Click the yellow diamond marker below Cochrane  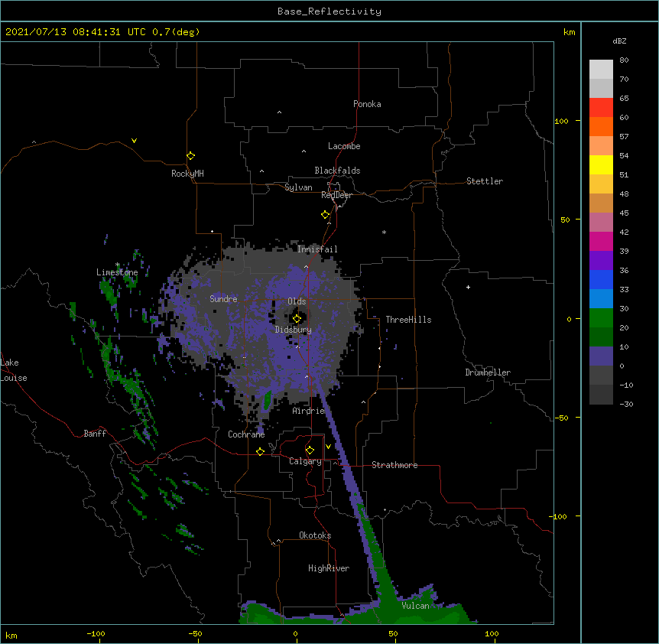tap(260, 451)
